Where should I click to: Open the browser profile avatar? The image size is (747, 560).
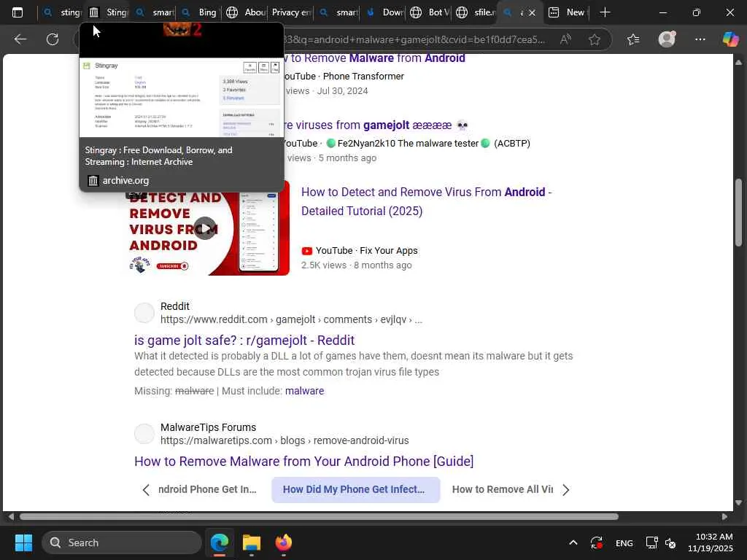pos(667,39)
